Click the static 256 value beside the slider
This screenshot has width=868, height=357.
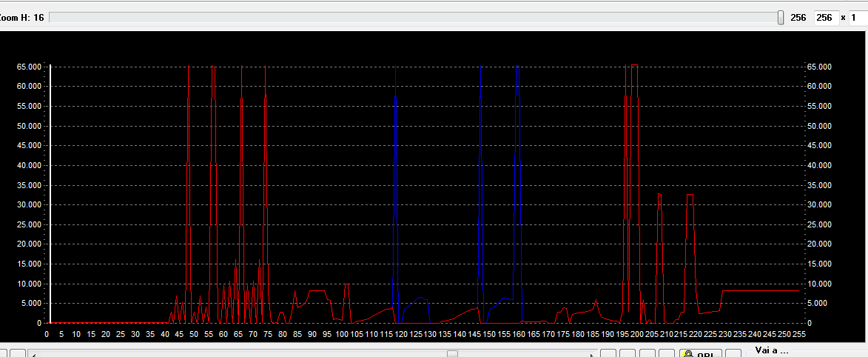[798, 18]
